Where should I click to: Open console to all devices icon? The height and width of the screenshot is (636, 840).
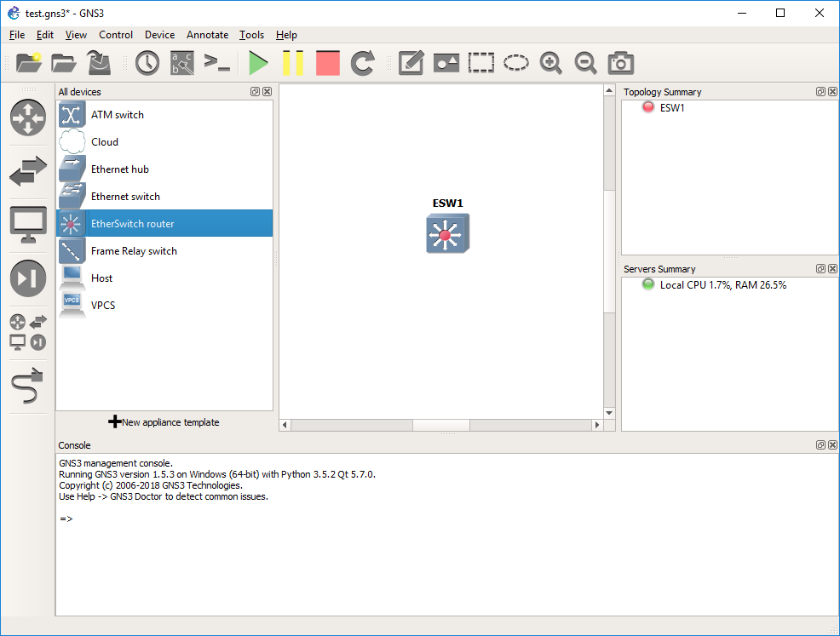[217, 63]
